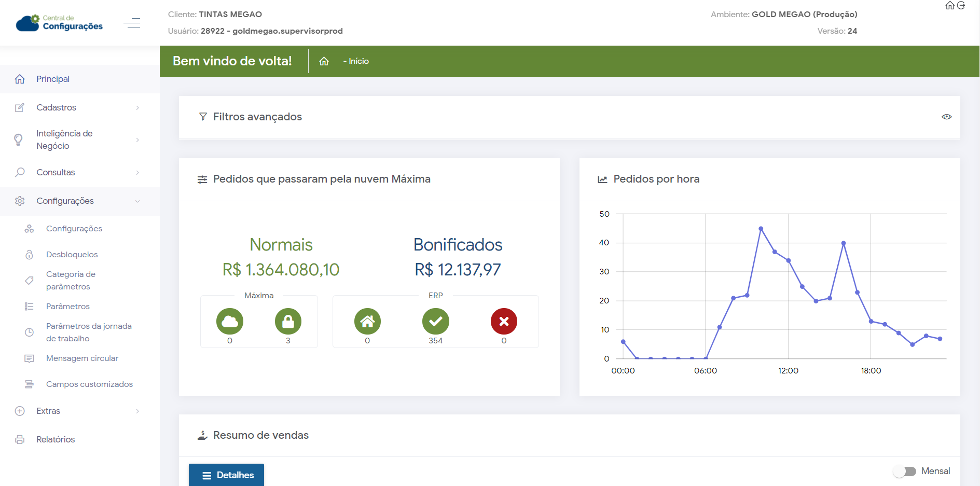The height and width of the screenshot is (486, 980).
Task: Open the Desbloqueios submenu item
Action: 72,254
